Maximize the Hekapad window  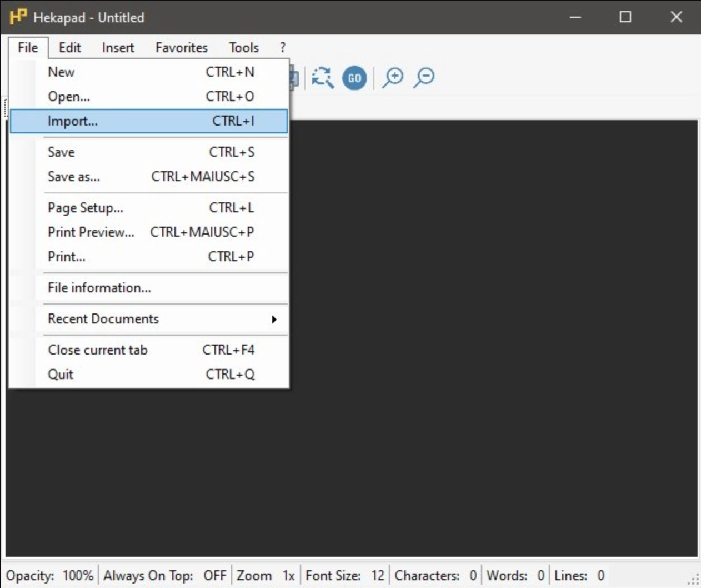point(625,17)
